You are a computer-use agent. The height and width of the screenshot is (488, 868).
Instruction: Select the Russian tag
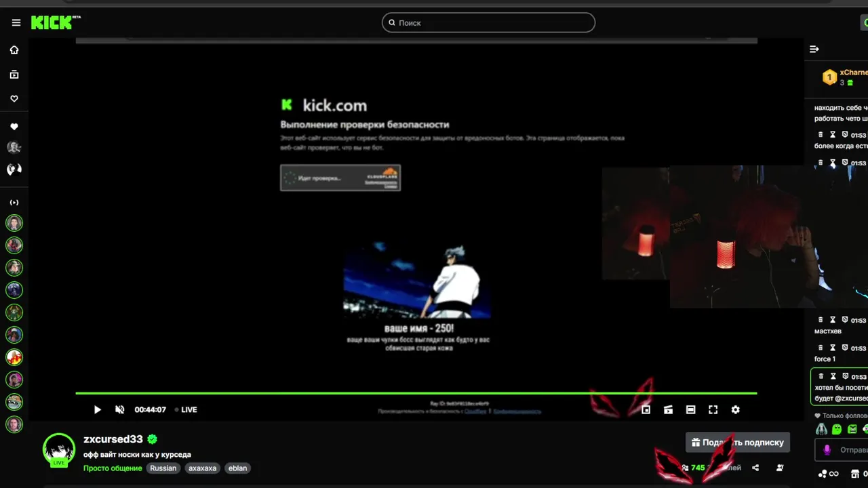click(x=163, y=468)
